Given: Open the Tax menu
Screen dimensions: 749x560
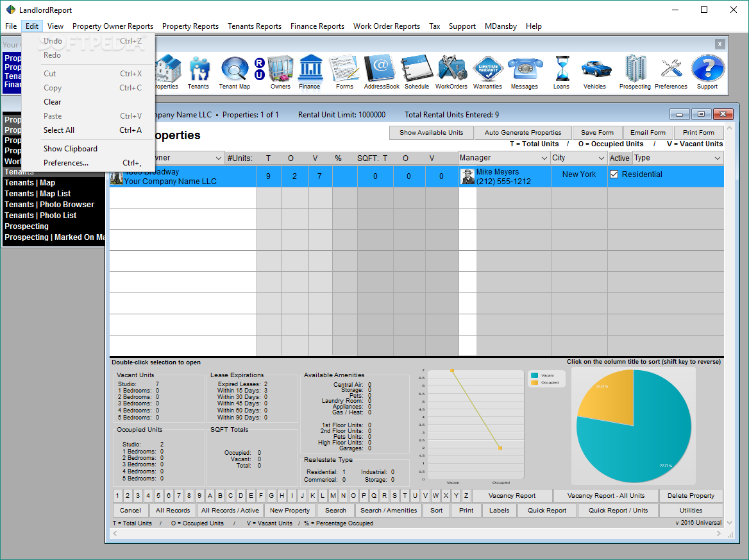Looking at the screenshot, I should 434,26.
